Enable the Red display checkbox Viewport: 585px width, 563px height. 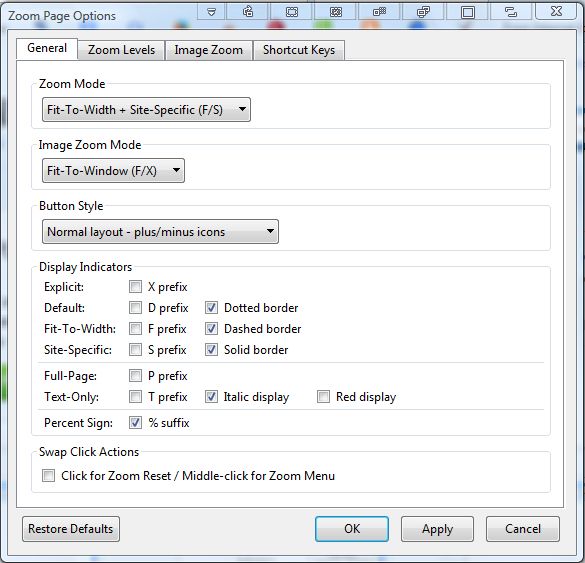pyautogui.click(x=323, y=397)
